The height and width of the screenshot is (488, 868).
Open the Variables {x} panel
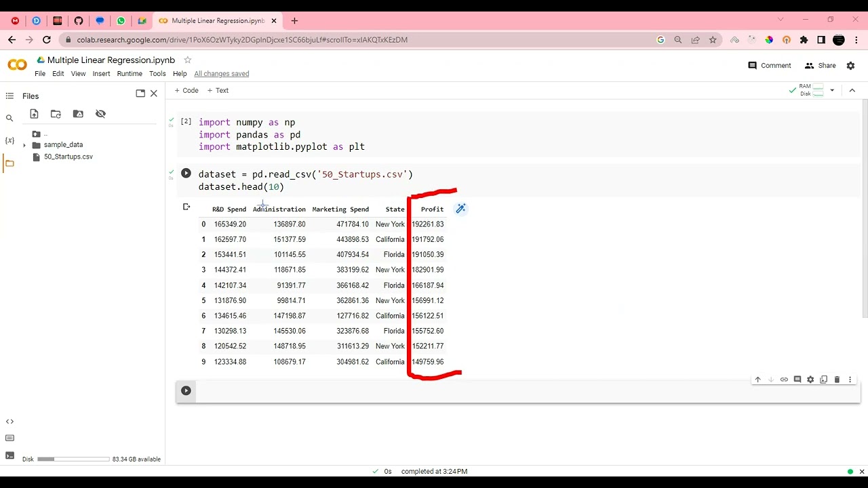[9, 140]
